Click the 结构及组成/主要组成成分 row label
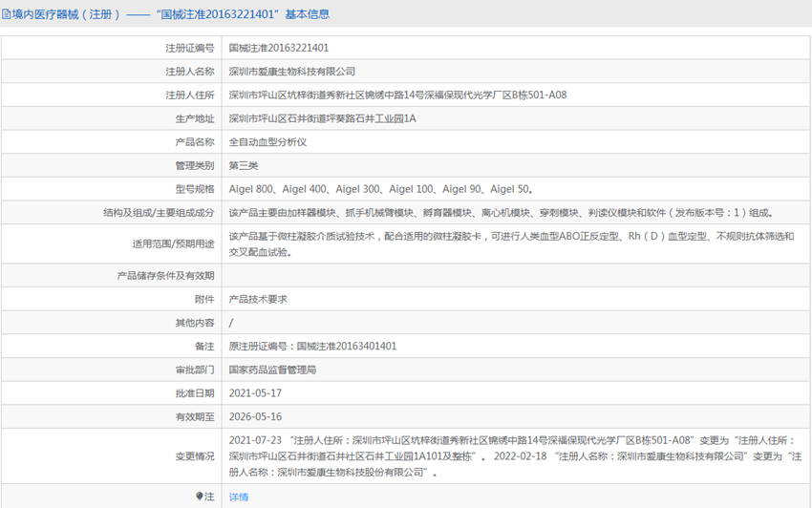This screenshot has height=508, width=812. coord(160,213)
